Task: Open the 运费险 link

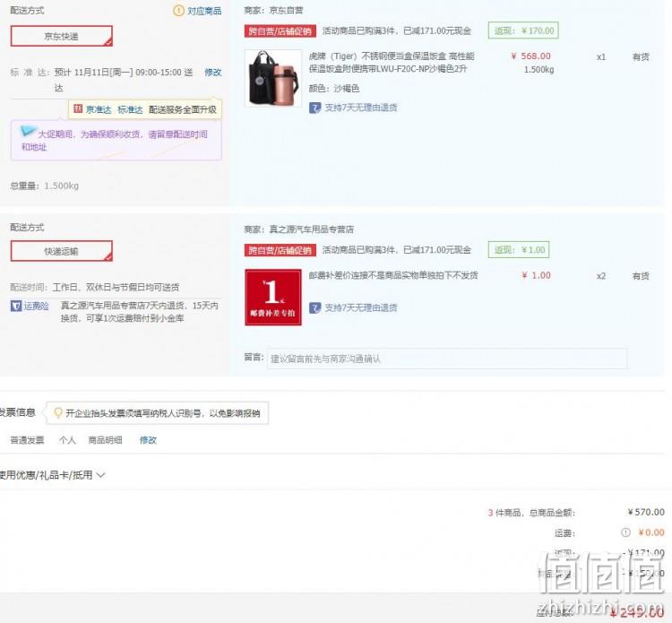Action: 36,306
